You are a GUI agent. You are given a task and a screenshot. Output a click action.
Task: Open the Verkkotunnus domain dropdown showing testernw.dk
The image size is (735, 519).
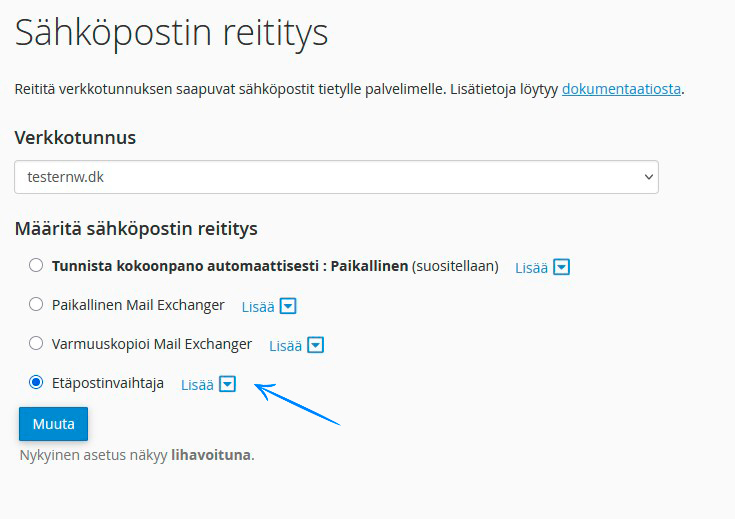point(337,177)
